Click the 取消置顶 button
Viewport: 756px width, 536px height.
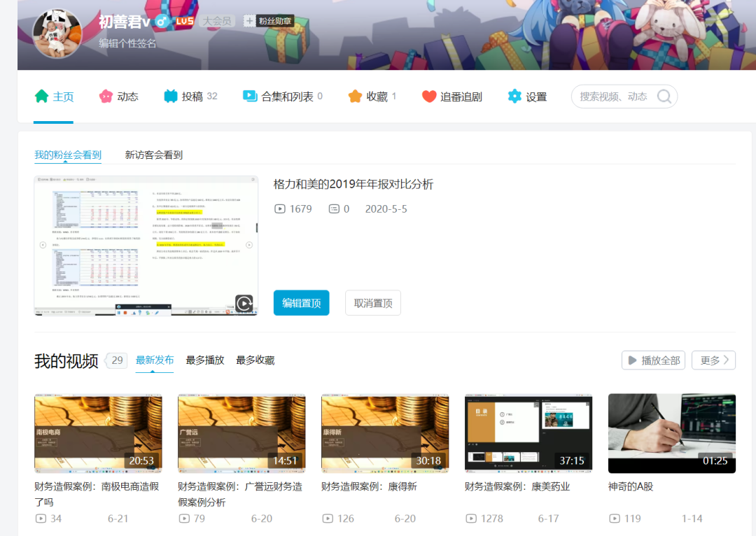(372, 303)
